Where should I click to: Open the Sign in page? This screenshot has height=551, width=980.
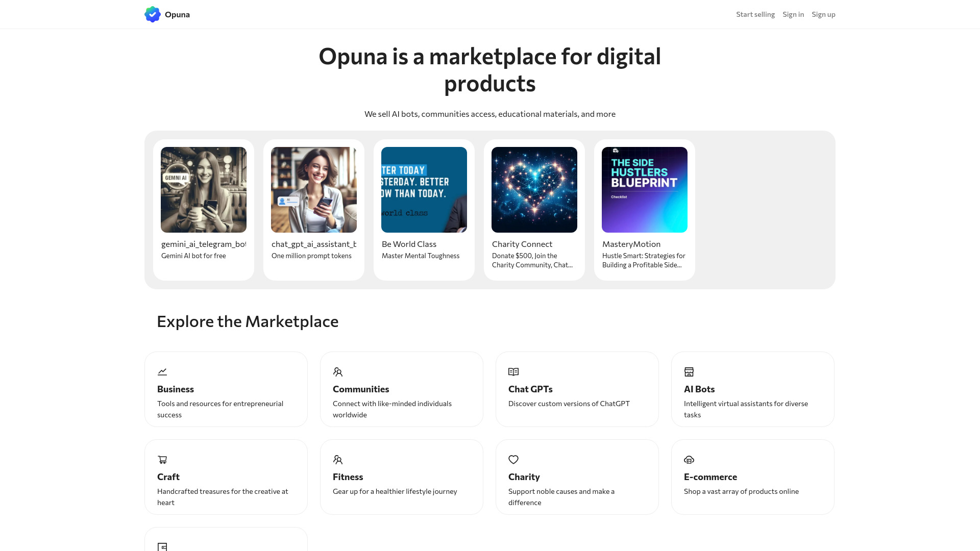click(793, 14)
